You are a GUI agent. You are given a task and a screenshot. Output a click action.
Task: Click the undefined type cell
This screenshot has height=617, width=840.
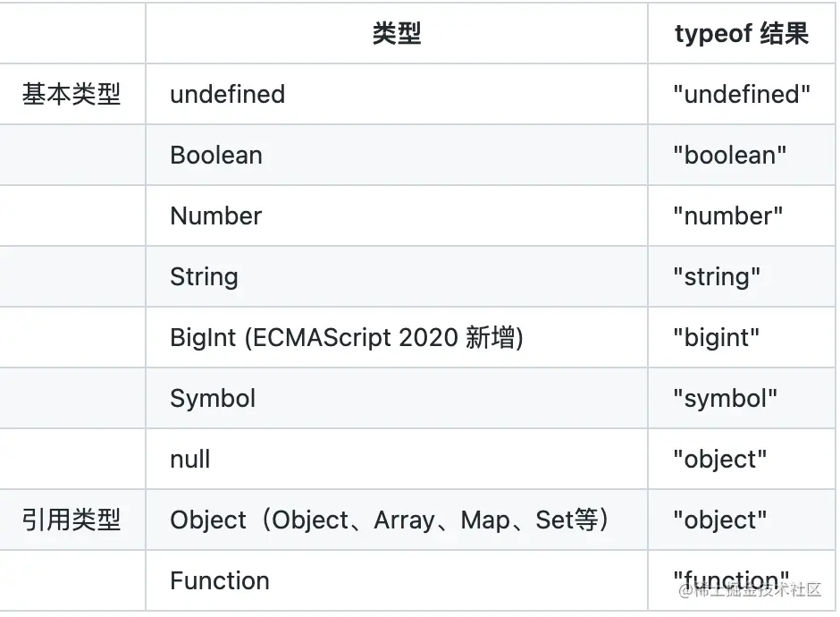coord(227,94)
